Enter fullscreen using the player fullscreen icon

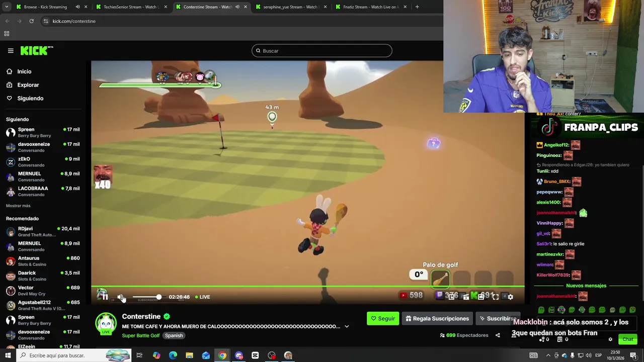click(496, 297)
